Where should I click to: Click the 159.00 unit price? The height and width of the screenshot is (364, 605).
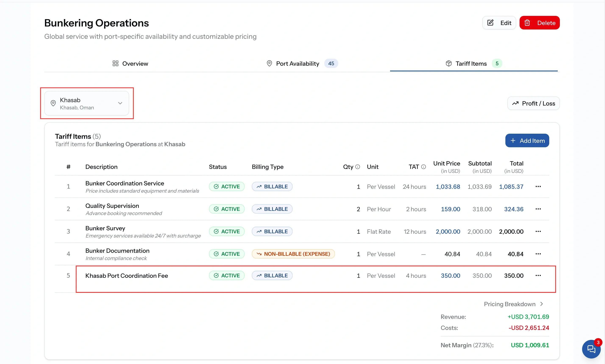(x=450, y=209)
